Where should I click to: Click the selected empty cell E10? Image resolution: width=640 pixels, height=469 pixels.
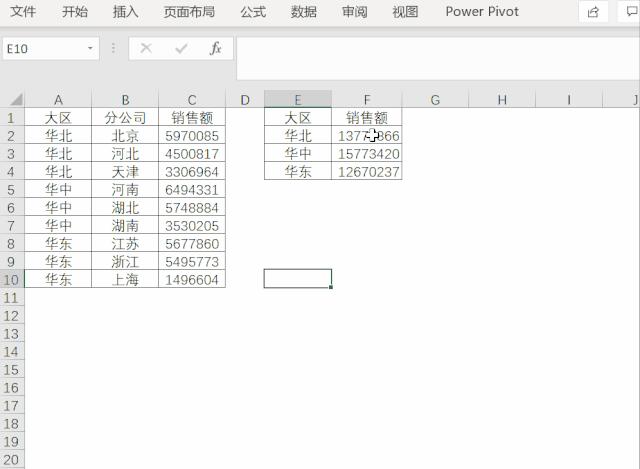click(x=298, y=279)
